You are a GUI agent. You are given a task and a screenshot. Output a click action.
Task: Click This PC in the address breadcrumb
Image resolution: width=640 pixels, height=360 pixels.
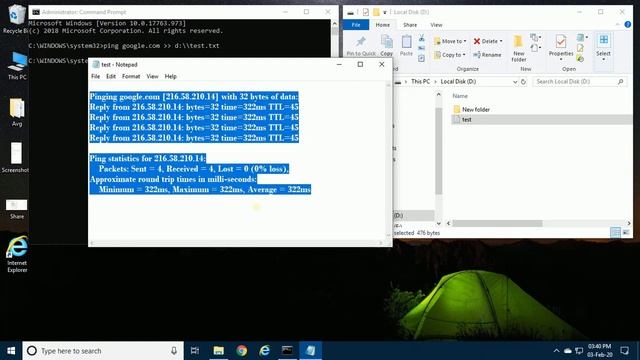point(420,82)
